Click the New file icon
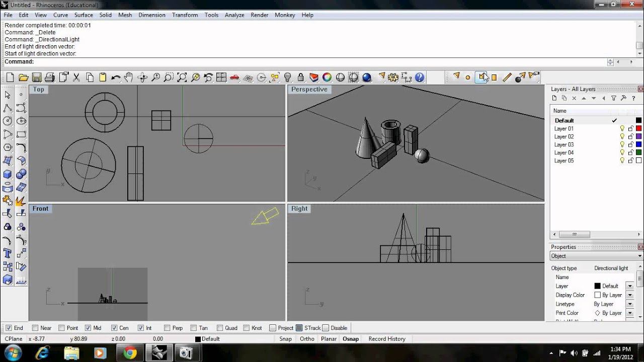The width and height of the screenshot is (644, 362). 10,77
